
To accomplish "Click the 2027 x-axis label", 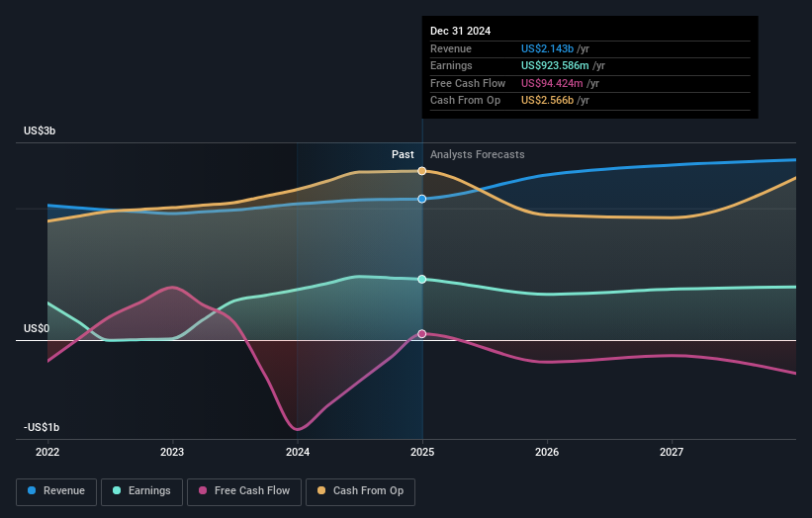I will coord(672,452).
